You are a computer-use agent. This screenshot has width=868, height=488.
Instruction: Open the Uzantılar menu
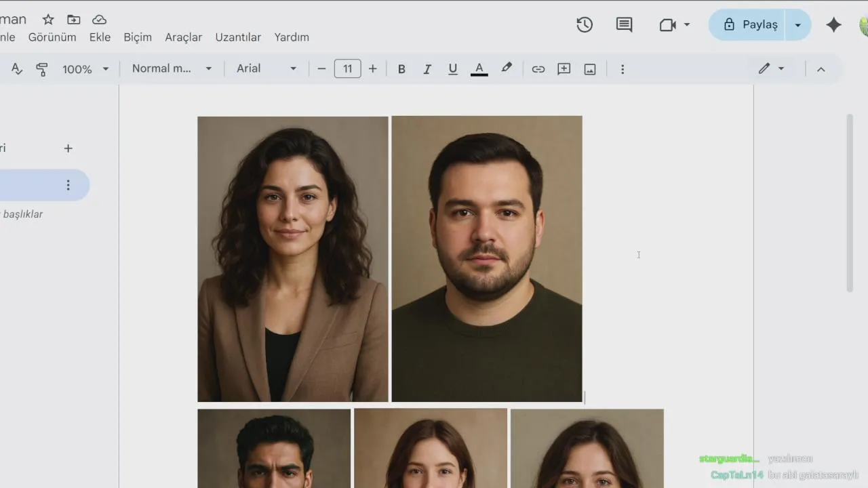[x=238, y=37]
